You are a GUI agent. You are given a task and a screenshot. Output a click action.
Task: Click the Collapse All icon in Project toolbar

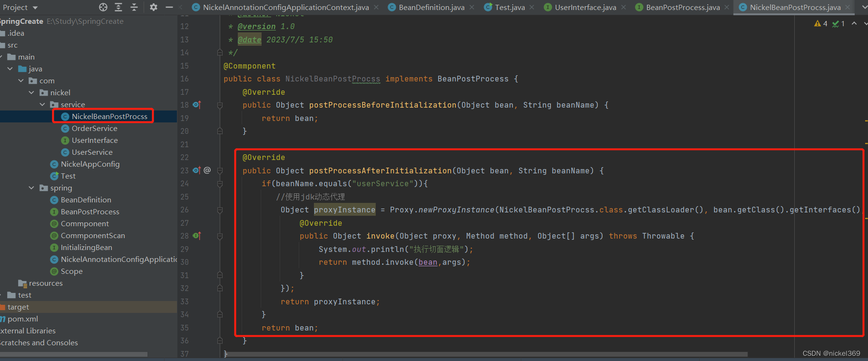click(134, 7)
